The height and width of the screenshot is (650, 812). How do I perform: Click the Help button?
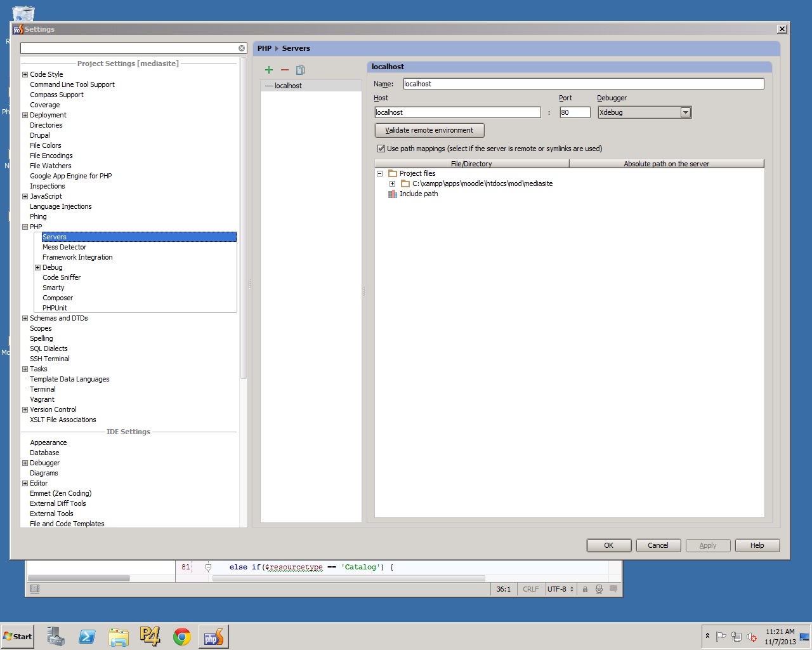point(757,545)
